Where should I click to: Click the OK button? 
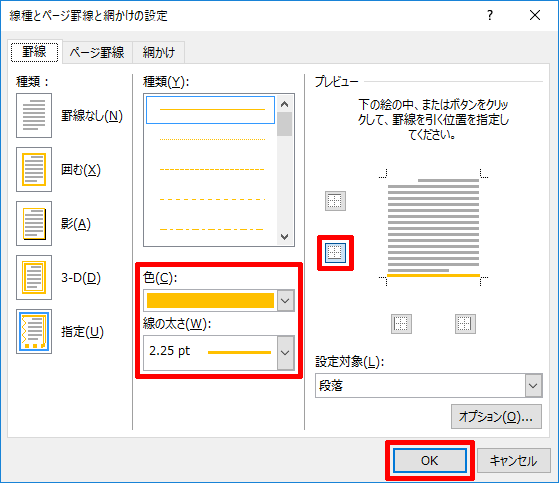pyautogui.click(x=430, y=461)
